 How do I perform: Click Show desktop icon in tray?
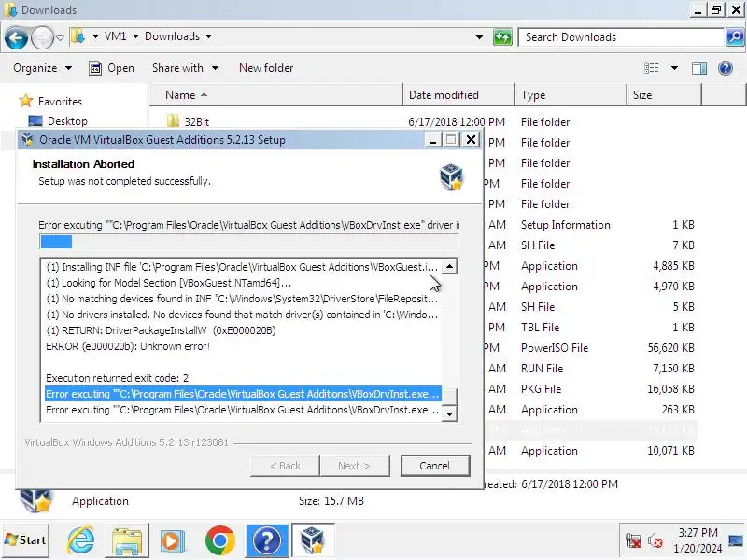(737, 540)
